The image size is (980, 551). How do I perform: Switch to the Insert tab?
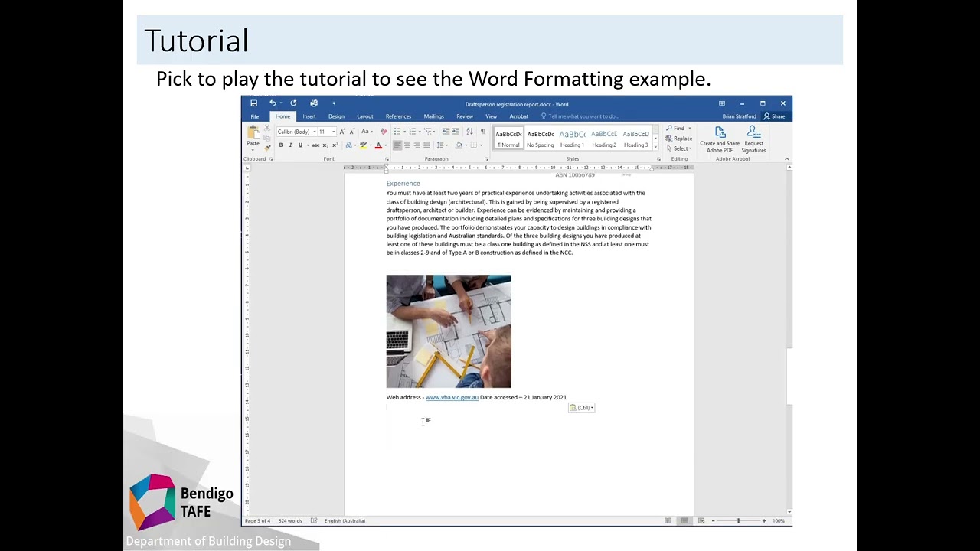coord(309,116)
